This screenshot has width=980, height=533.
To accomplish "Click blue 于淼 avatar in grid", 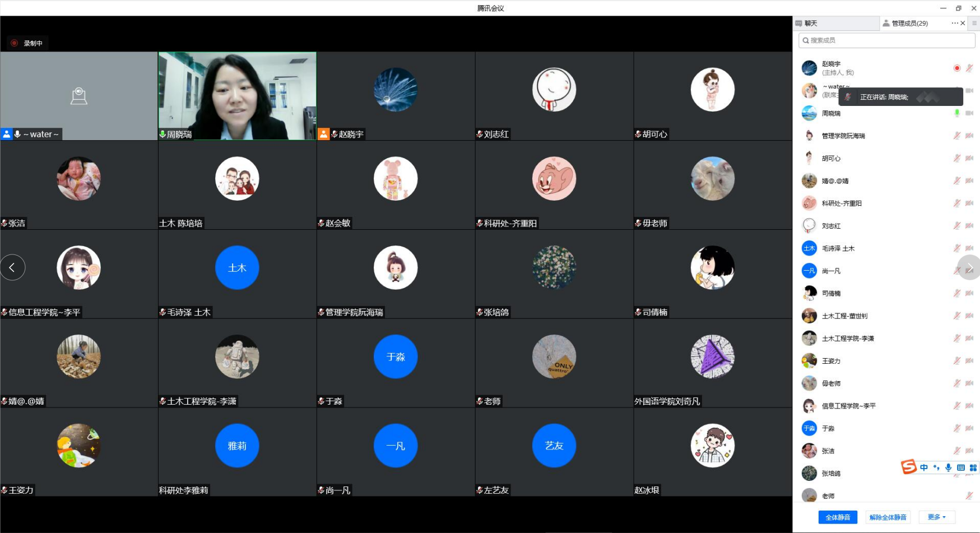I will (396, 356).
